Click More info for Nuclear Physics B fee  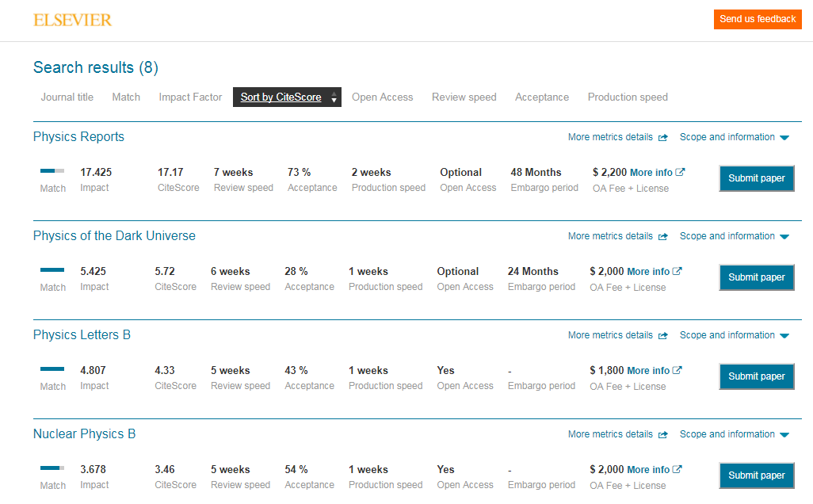tap(648, 469)
